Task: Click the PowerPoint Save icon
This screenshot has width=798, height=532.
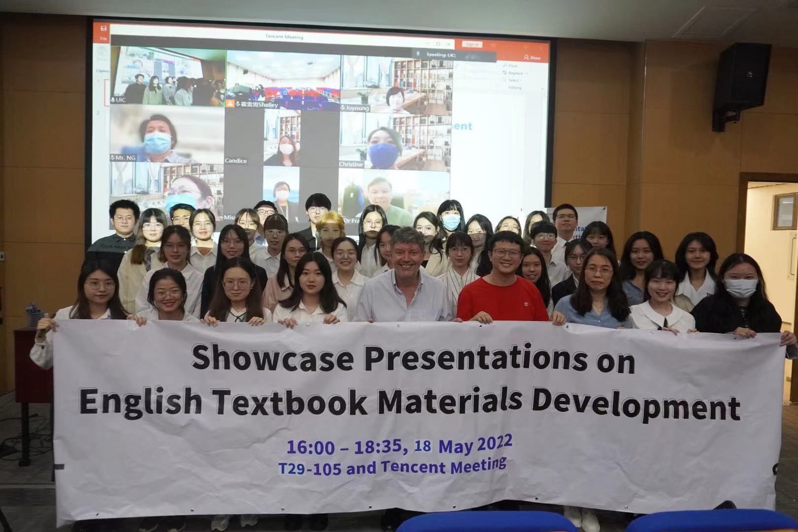Action: (103, 28)
